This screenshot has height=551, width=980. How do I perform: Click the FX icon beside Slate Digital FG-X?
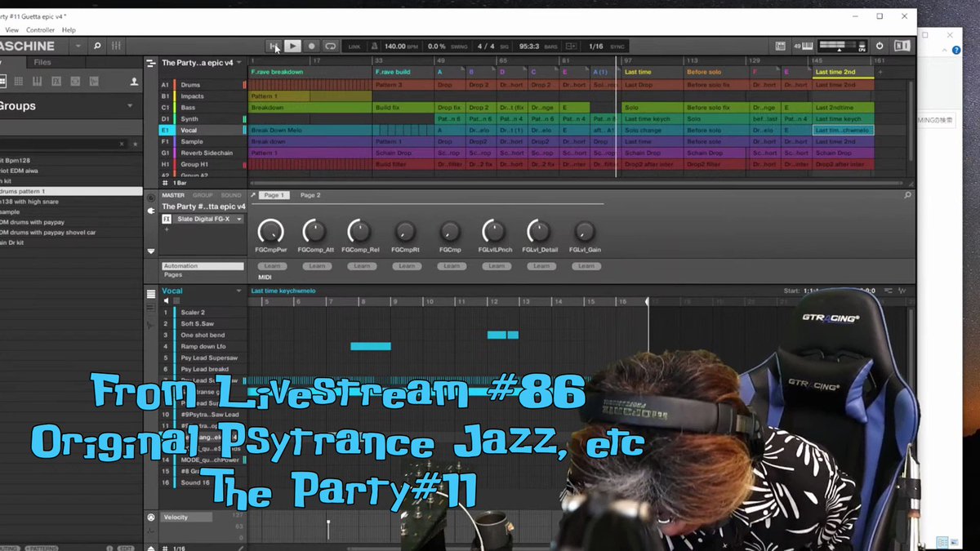pyautogui.click(x=167, y=219)
